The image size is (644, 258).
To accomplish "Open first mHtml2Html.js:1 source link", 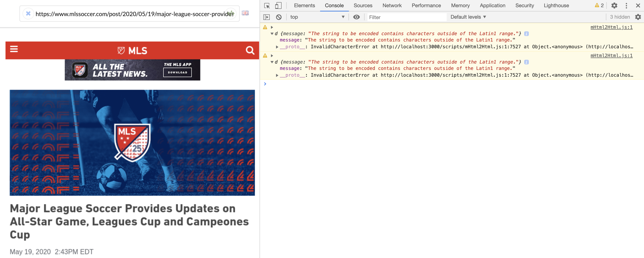I will click(611, 27).
